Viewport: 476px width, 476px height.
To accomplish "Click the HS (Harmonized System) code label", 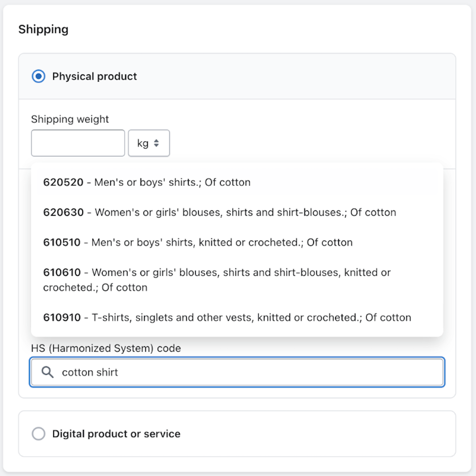I will pos(106,348).
